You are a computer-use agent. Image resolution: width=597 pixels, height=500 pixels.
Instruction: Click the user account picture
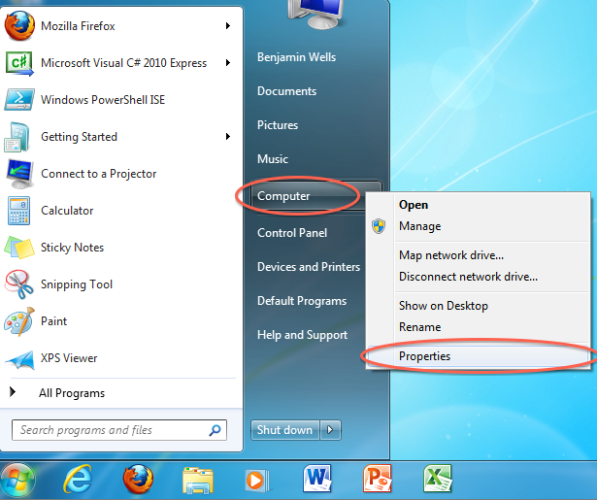315,14
